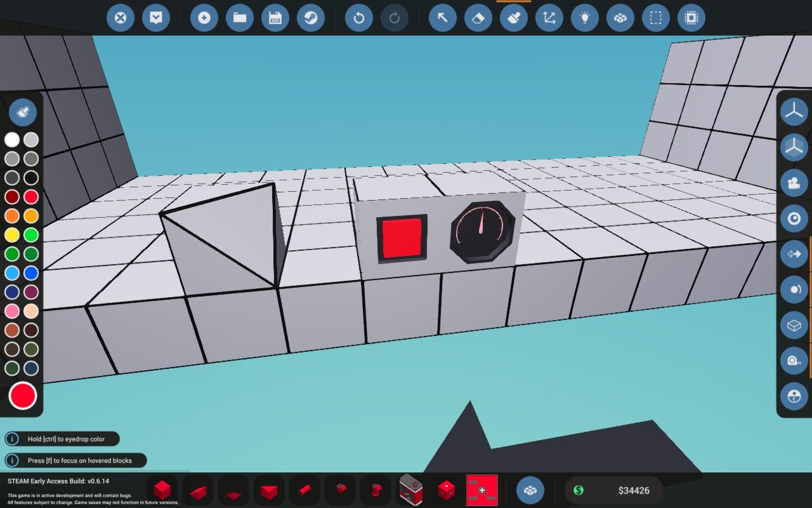Screen dimensions: 812x508
Task: Click the Steam Workshop icon in top toolbar
Action: 311,18
